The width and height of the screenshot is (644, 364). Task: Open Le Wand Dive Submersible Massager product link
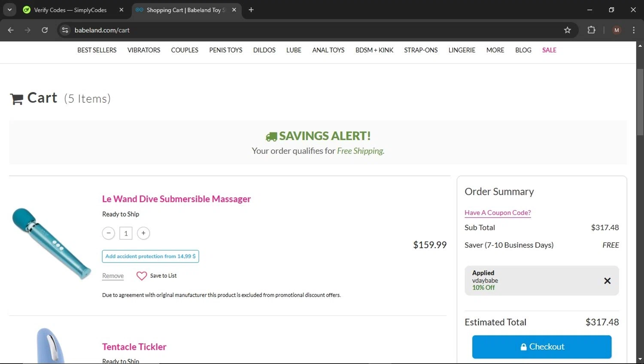(176, 199)
